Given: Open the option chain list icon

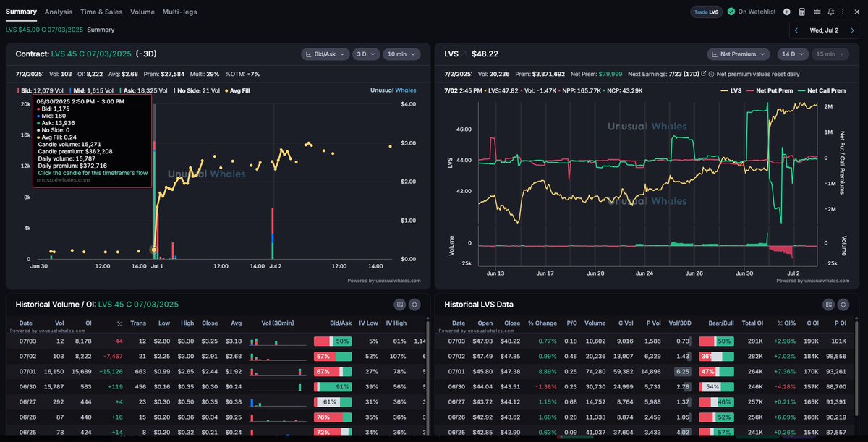Looking at the screenshot, I should click(x=817, y=12).
